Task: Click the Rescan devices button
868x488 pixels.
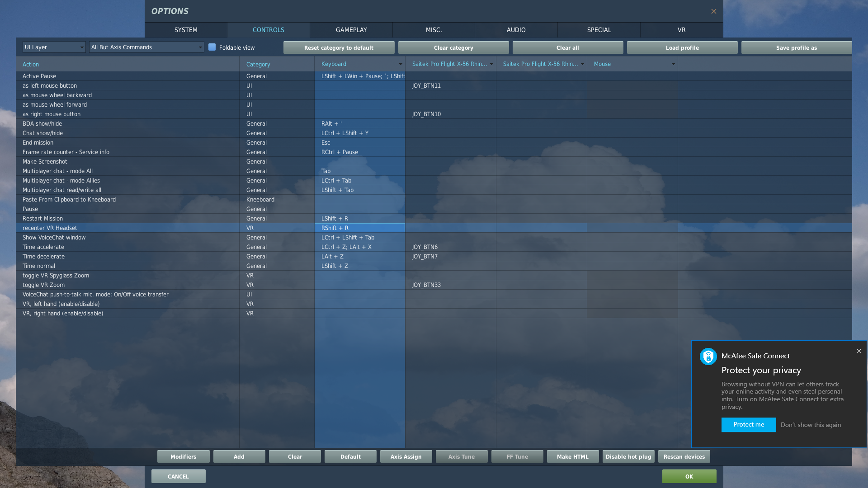Action: point(684,456)
